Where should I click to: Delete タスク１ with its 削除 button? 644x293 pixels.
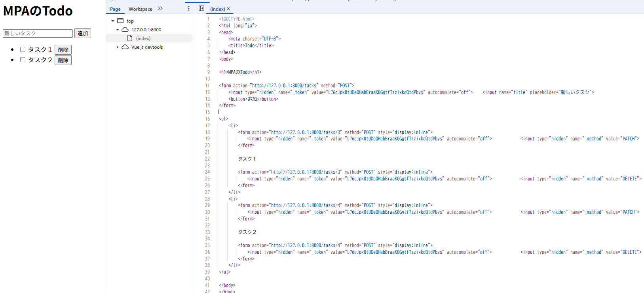[x=63, y=50]
